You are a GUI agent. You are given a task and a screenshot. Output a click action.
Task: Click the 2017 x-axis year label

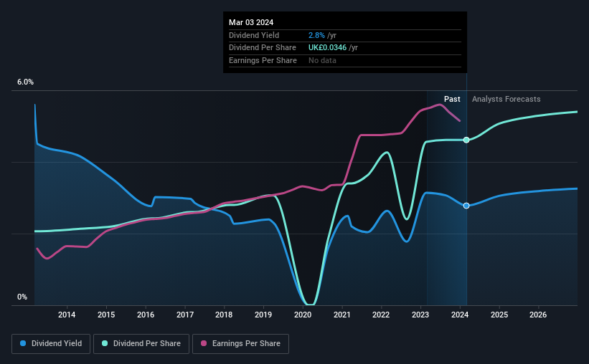pos(185,315)
